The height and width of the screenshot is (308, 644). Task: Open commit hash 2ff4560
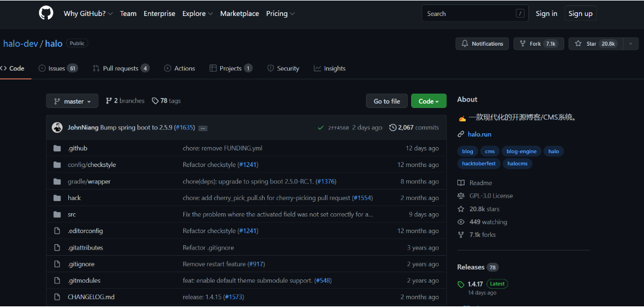click(339, 128)
